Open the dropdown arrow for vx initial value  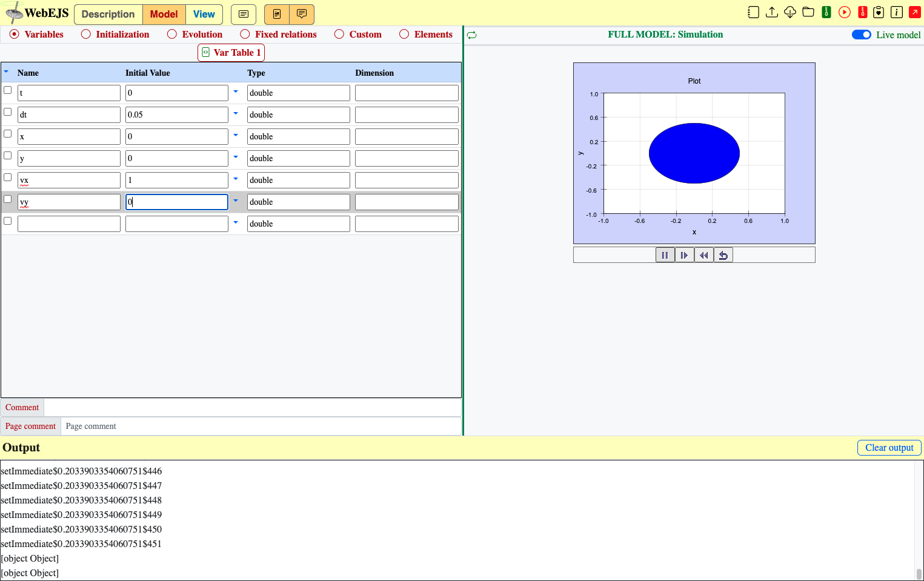236,179
